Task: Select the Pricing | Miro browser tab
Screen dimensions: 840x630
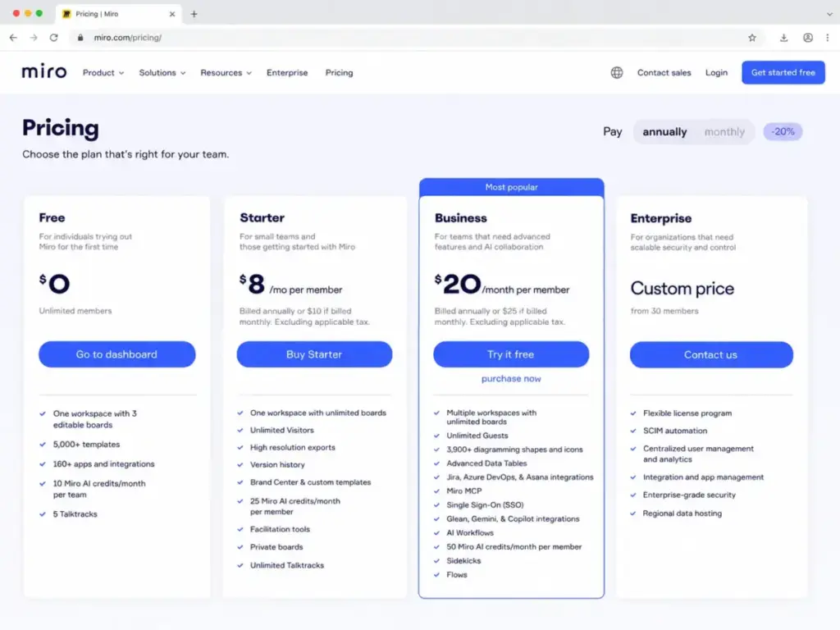Action: click(118, 14)
